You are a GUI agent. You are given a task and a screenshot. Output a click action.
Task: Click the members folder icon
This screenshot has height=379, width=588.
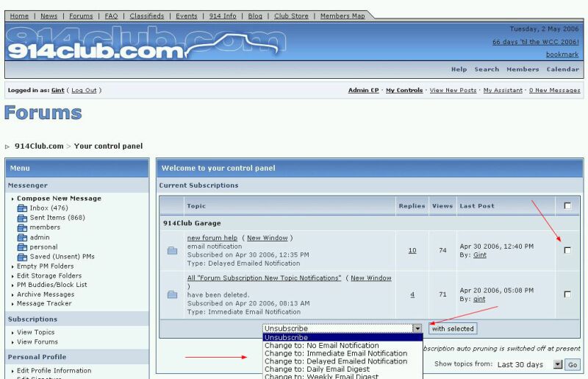pyautogui.click(x=23, y=227)
